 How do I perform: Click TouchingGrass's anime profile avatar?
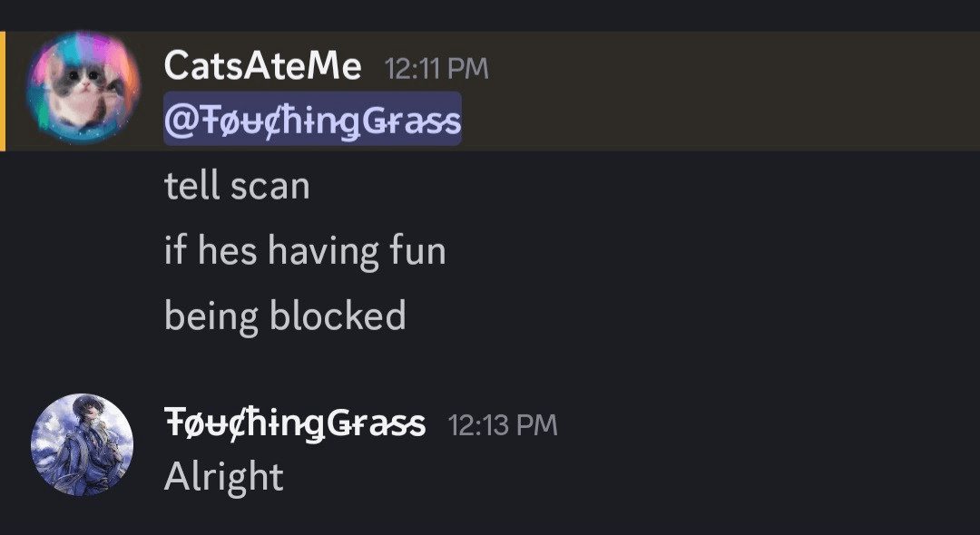click(83, 444)
